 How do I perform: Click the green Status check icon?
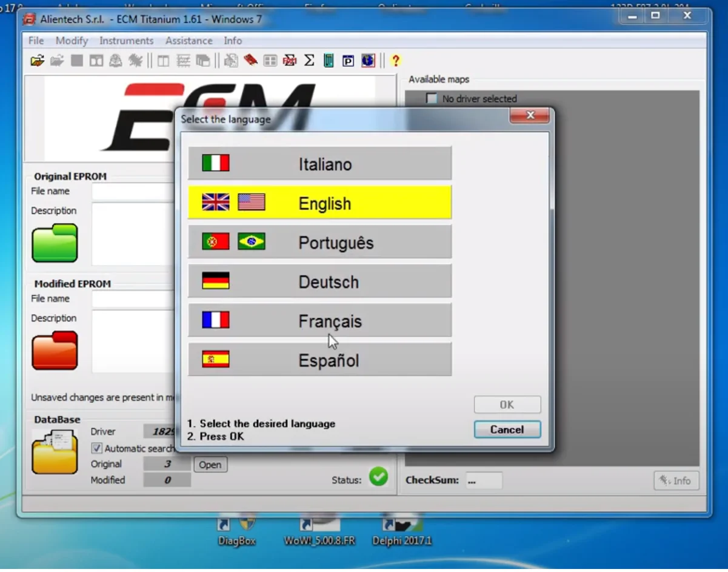pyautogui.click(x=378, y=477)
